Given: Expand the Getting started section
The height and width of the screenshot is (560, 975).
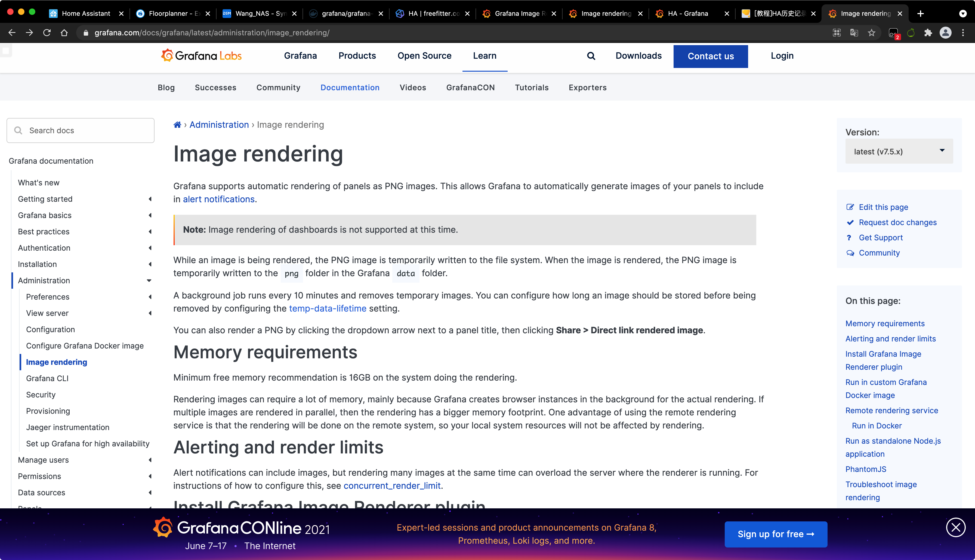Looking at the screenshot, I should click(x=150, y=199).
